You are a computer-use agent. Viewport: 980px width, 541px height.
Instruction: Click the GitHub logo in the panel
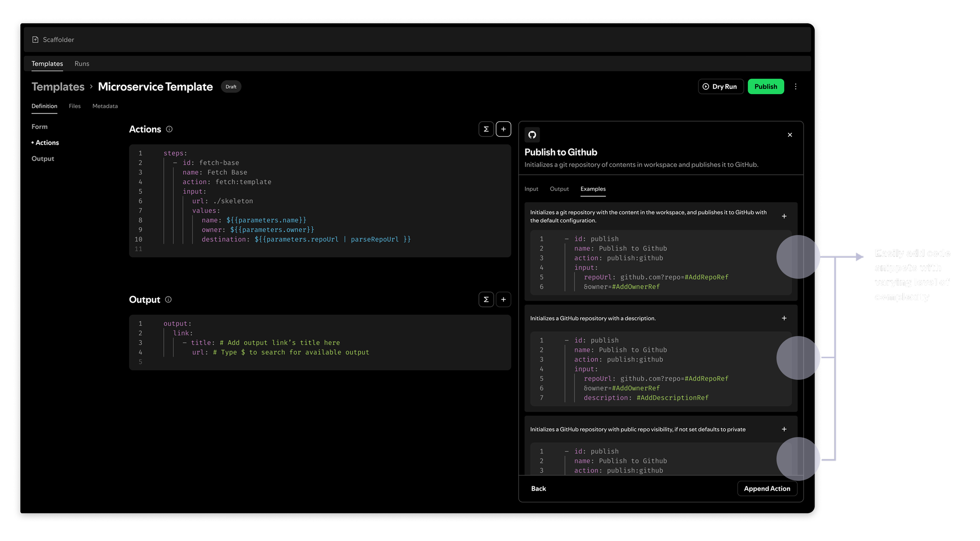click(532, 135)
